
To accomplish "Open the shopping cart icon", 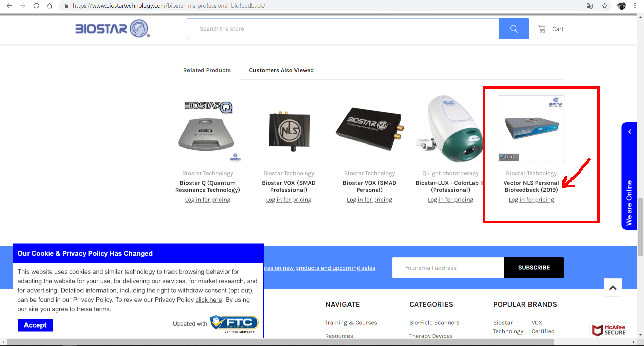I will 542,29.
